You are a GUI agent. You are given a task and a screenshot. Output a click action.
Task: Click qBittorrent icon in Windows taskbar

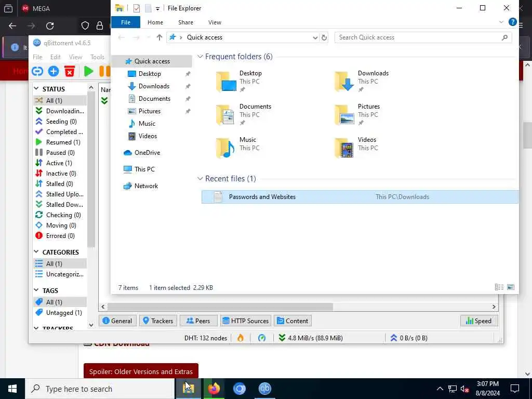[x=264, y=389]
